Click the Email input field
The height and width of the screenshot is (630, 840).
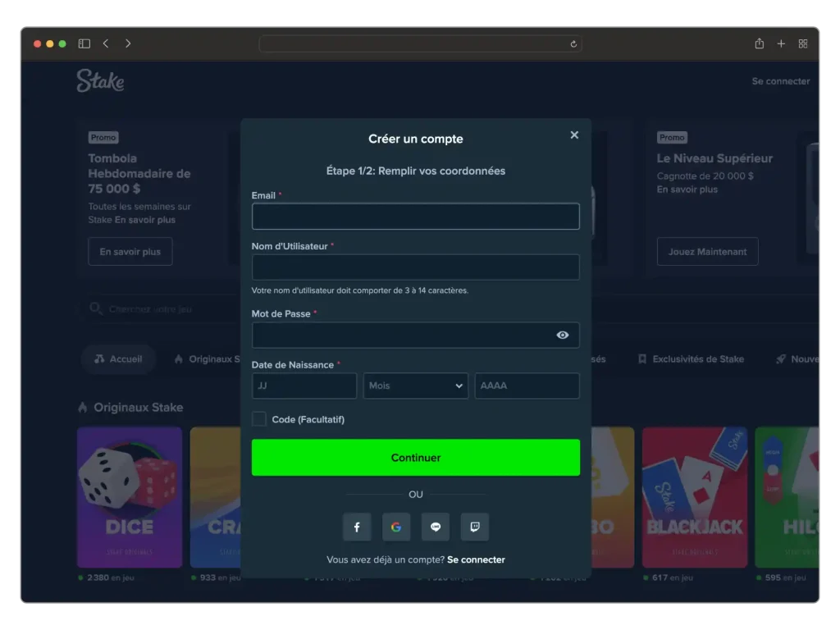(x=416, y=217)
